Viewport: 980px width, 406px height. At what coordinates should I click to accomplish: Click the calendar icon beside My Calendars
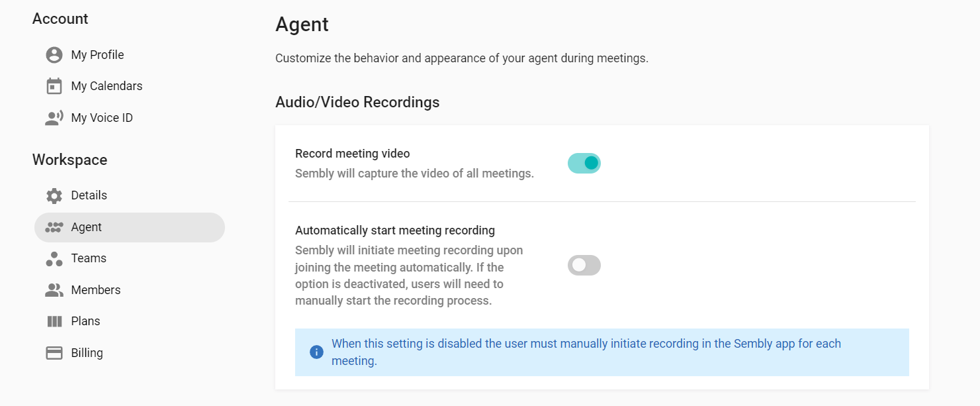(54, 86)
